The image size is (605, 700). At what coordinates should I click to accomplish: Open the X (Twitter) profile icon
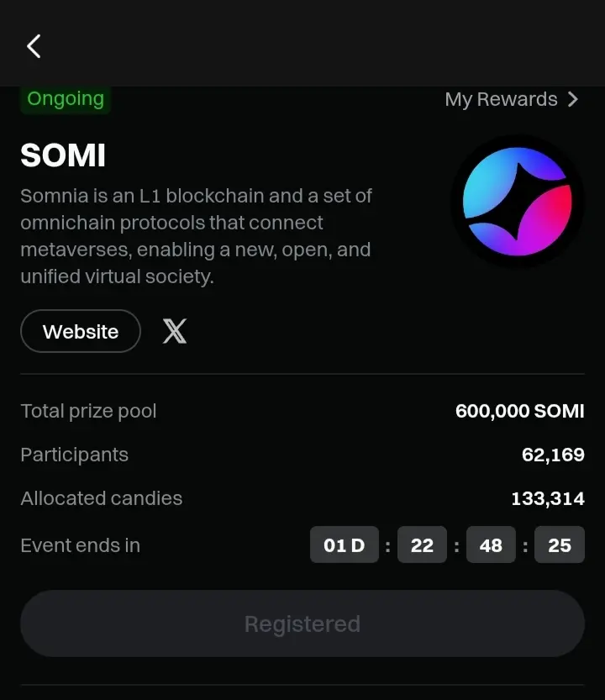[175, 331]
